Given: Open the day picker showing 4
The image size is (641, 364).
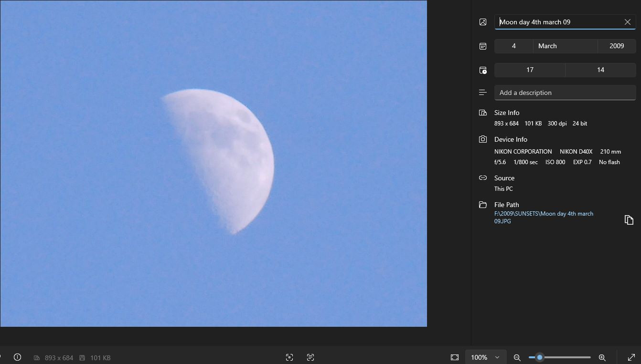Looking at the screenshot, I should [x=513, y=46].
